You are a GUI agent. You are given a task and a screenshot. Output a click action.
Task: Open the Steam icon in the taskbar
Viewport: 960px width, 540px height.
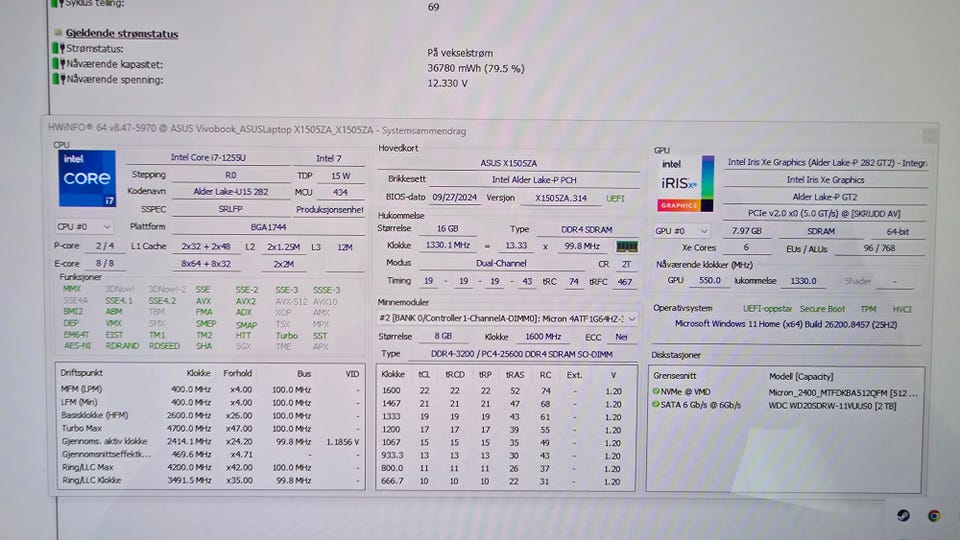(x=903, y=516)
